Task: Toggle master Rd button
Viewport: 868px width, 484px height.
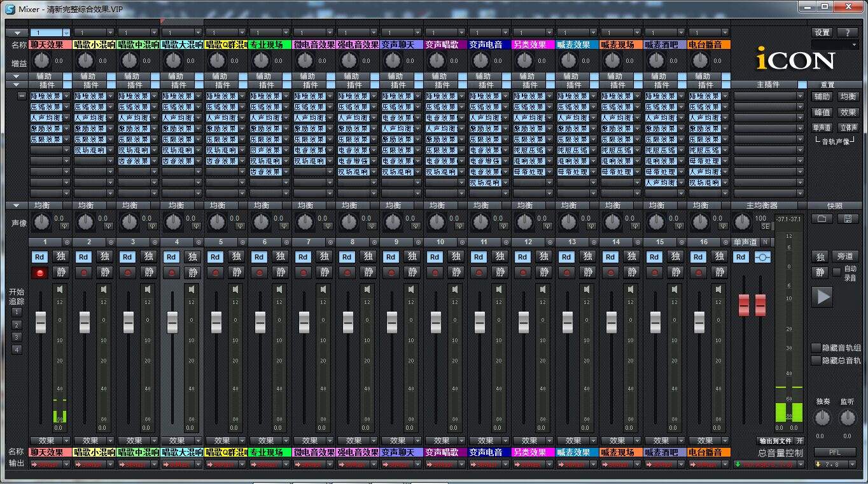Action: 741,257
